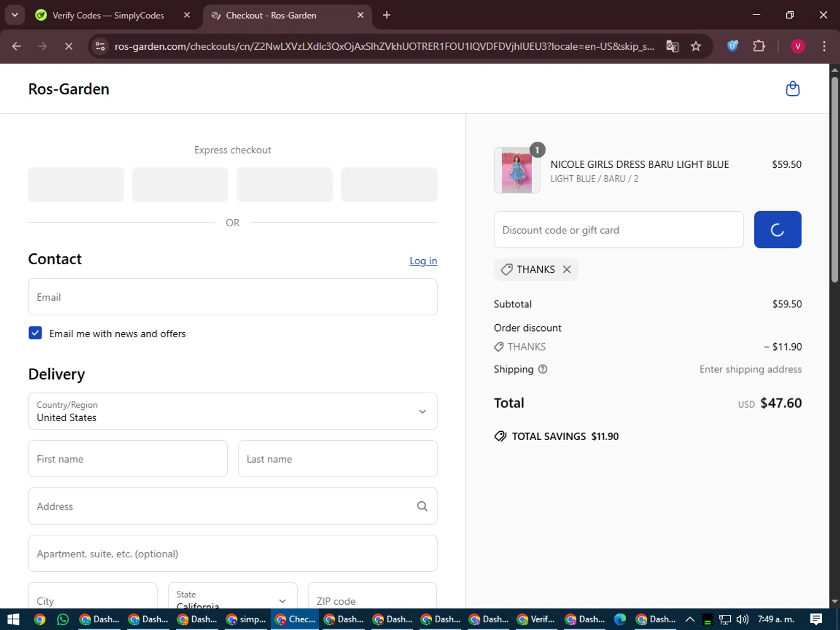Switch to the Verif... taskbar window
The image size is (840, 630).
[536, 619]
